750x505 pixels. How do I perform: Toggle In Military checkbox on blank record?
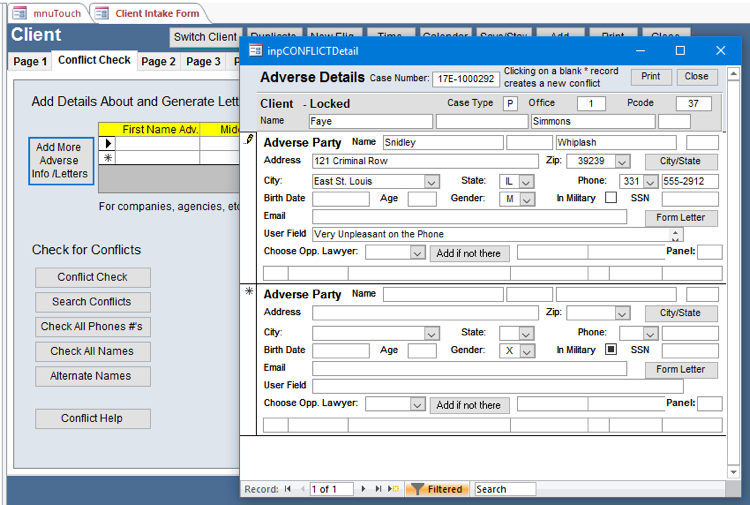pos(611,350)
